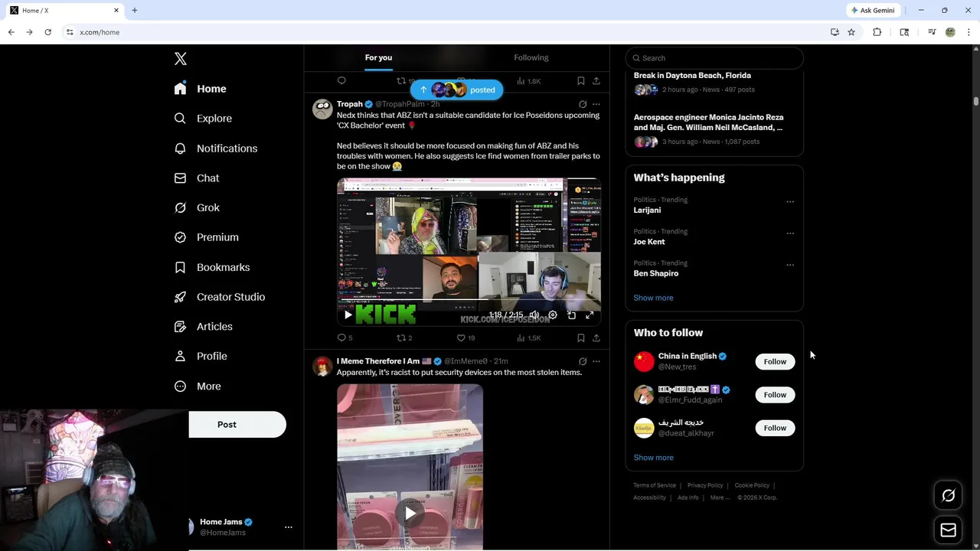Screen dimensions: 980x551
Task: Open Home Jams account menu dots
Action: 289,527
